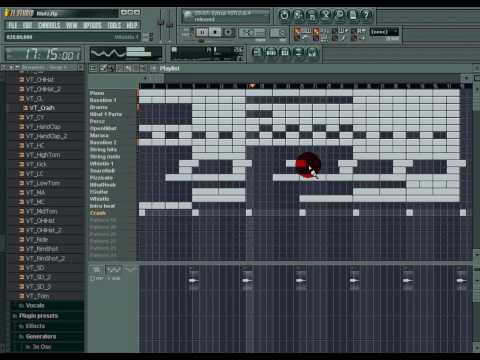Viewport: 480px width, 360px height.
Task: Select VT_Kick sample in browser
Action: pos(37,164)
